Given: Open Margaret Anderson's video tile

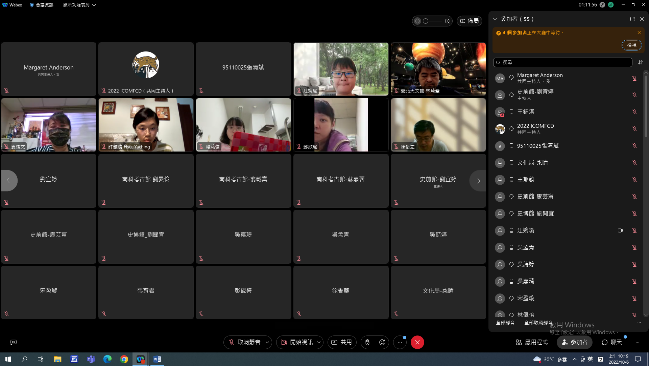Looking at the screenshot, I should pyautogui.click(x=48, y=69).
